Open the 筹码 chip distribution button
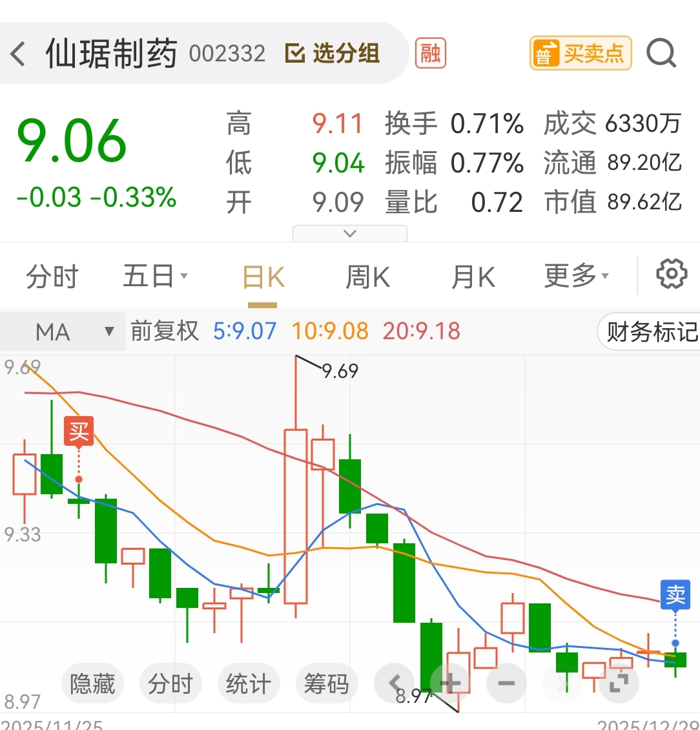 [327, 684]
